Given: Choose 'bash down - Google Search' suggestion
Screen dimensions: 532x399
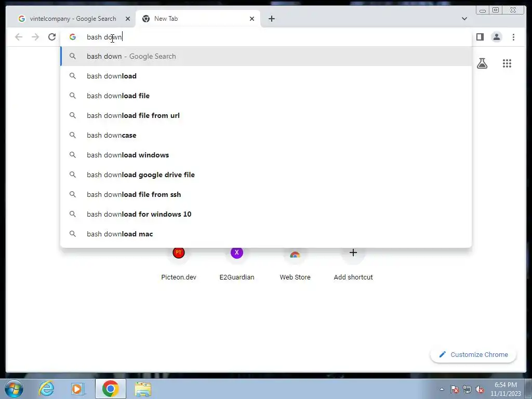Looking at the screenshot, I should pyautogui.click(x=266, y=56).
